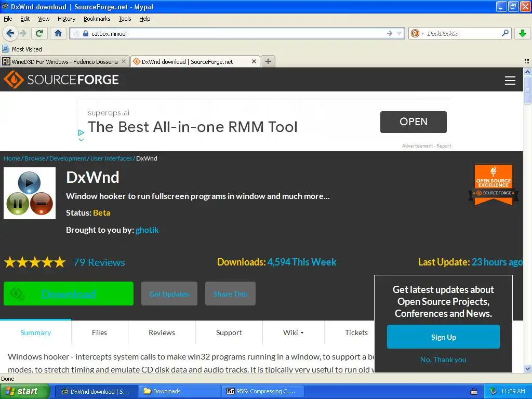The image size is (532, 399).
Task: Close the WineD3D For Windows tab
Action: click(124, 61)
